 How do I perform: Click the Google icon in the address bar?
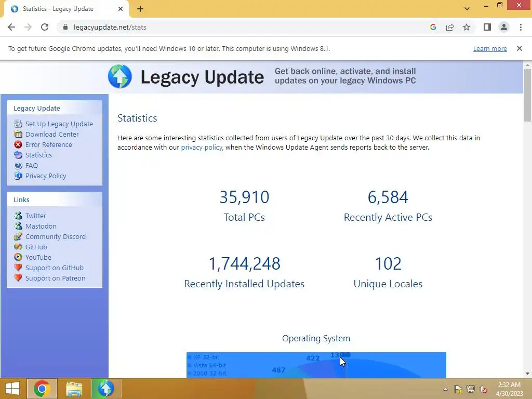[x=433, y=27]
